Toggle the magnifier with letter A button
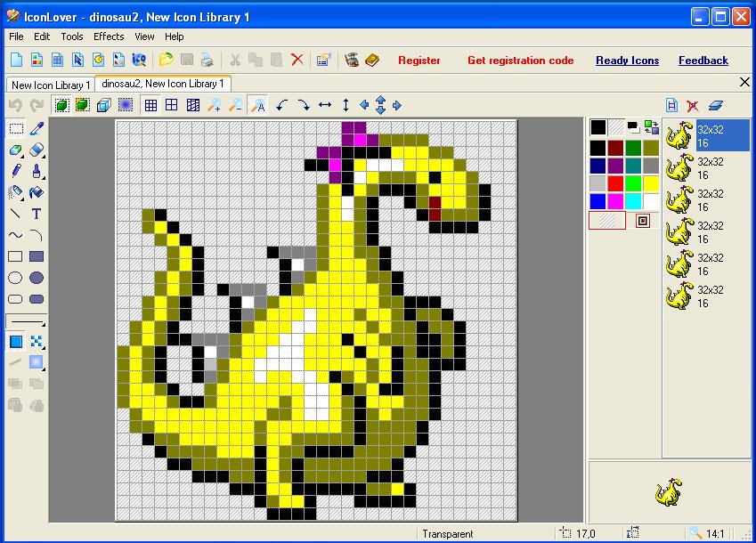The height and width of the screenshot is (543, 756). 258,105
